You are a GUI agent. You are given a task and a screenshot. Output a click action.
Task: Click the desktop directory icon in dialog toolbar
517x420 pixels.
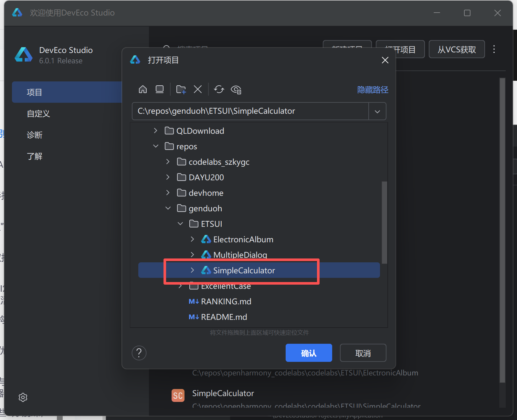click(160, 89)
